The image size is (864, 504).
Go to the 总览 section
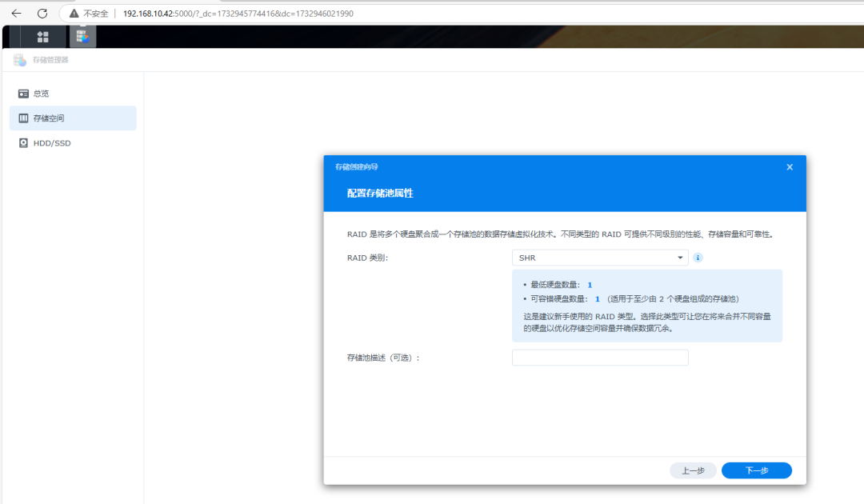click(41, 94)
